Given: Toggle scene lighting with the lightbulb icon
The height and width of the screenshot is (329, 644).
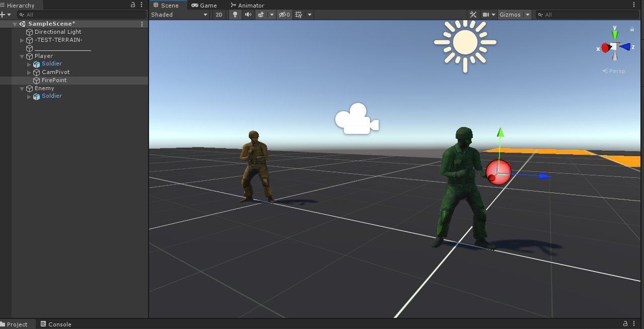Looking at the screenshot, I should click(235, 15).
